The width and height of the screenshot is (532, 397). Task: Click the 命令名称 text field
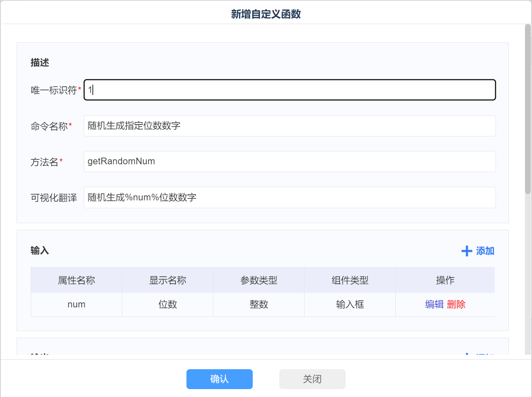tap(290, 126)
